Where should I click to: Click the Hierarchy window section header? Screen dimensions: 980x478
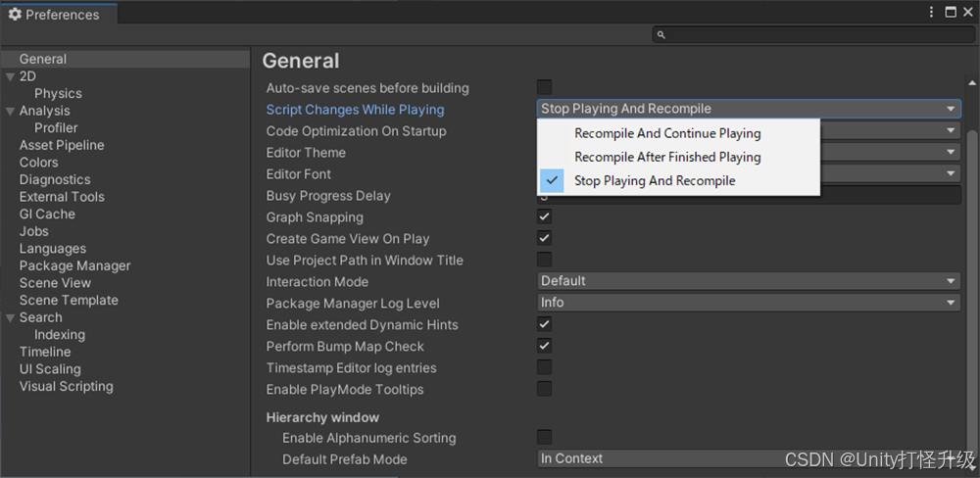pyautogui.click(x=322, y=417)
